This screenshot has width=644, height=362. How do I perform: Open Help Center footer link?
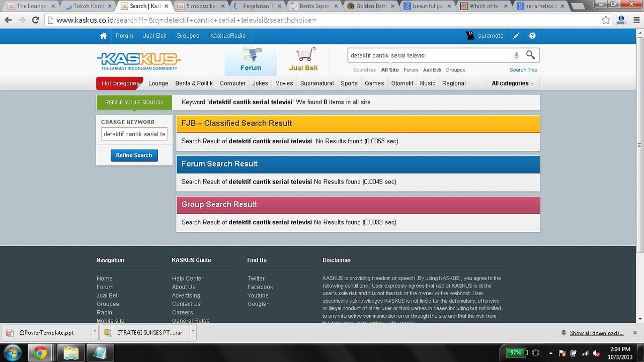point(188,279)
